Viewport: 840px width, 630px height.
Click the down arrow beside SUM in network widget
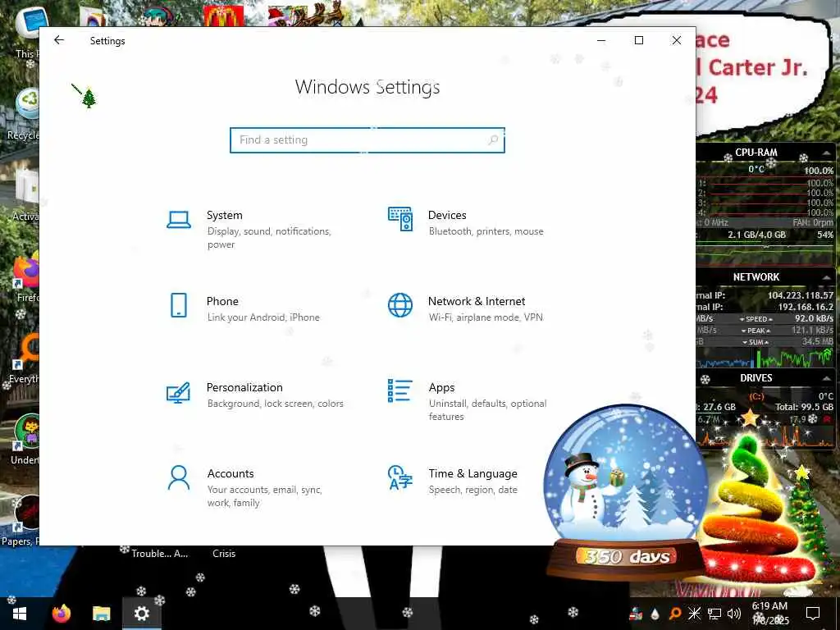745,342
